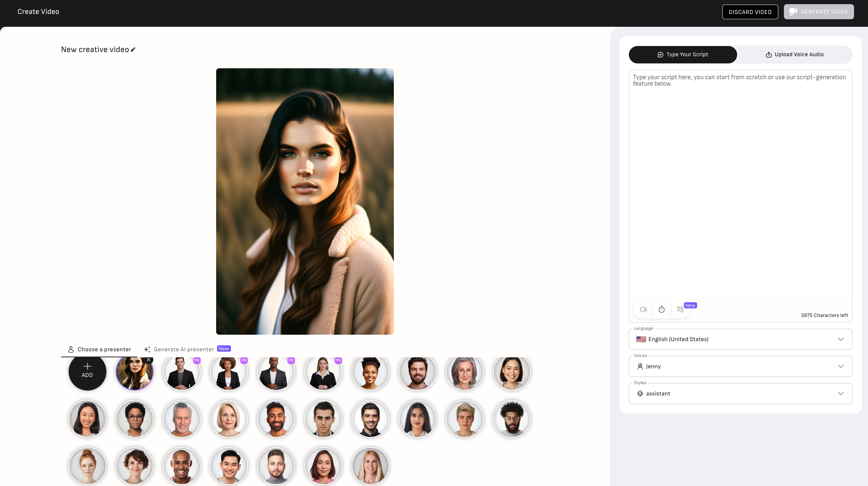Remove selected presenter with X badge
Screen dimensions: 868x486
coord(149,360)
